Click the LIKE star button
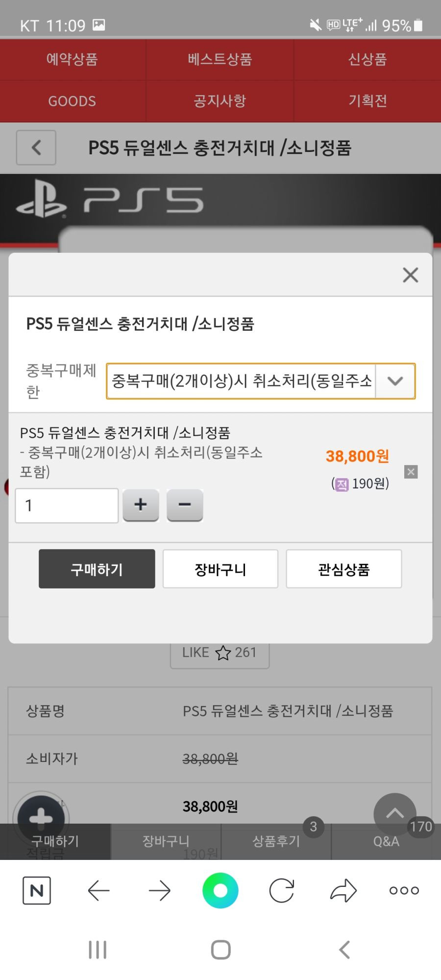The height and width of the screenshot is (980, 441). click(x=220, y=653)
